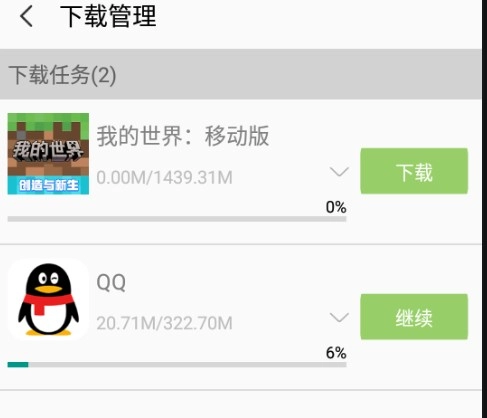The width and height of the screenshot is (487, 418).
Task: Expand options chevron for QQ download
Action: 339,318
